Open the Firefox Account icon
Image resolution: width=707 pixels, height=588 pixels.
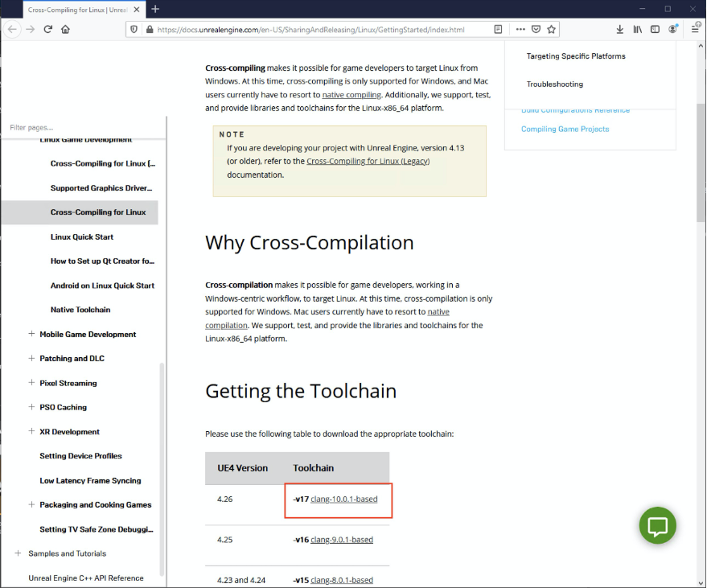(673, 27)
